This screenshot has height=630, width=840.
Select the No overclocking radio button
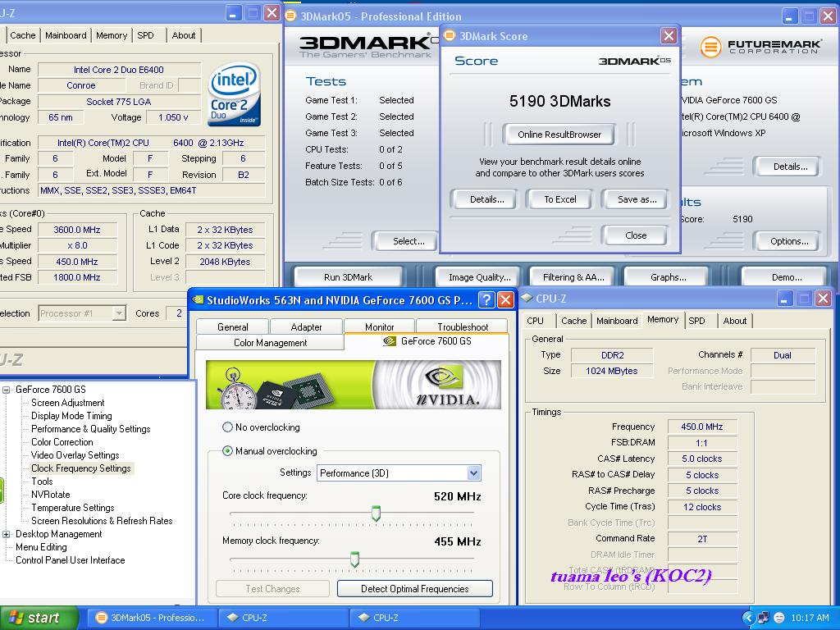227,427
